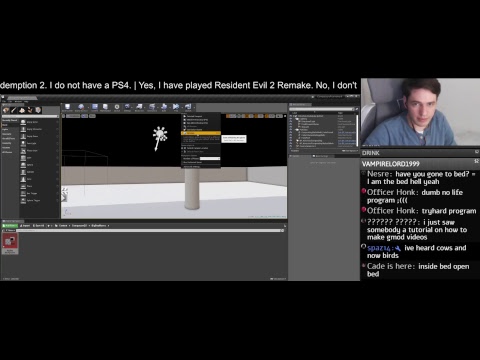480x360 pixels.
Task: Select Paint mode brush icon
Action: (14, 110)
